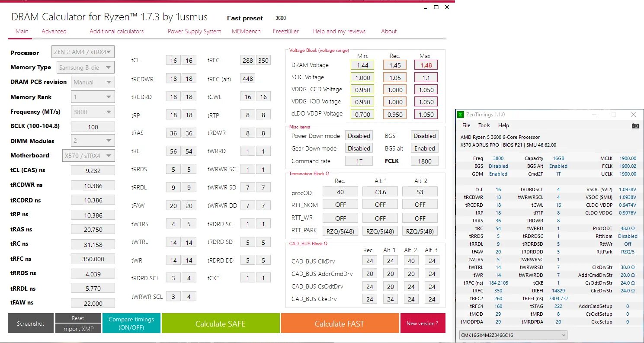Switch to the Main tab
Image resolution: width=644 pixels, height=343 pixels.
22,31
